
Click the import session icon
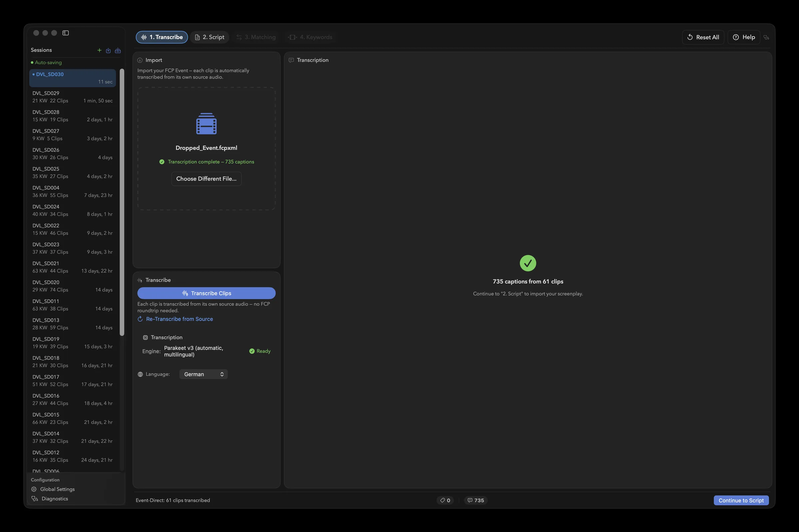coord(108,50)
